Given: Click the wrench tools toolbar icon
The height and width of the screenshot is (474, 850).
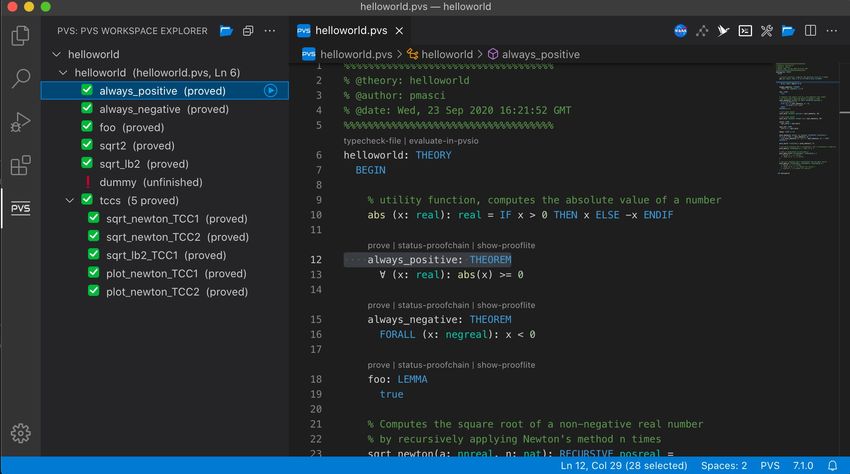Looking at the screenshot, I should click(x=767, y=31).
